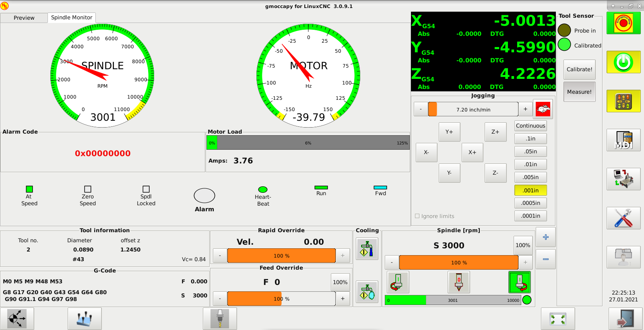
Task: Adjust the jog velocity slider
Action: click(473, 109)
